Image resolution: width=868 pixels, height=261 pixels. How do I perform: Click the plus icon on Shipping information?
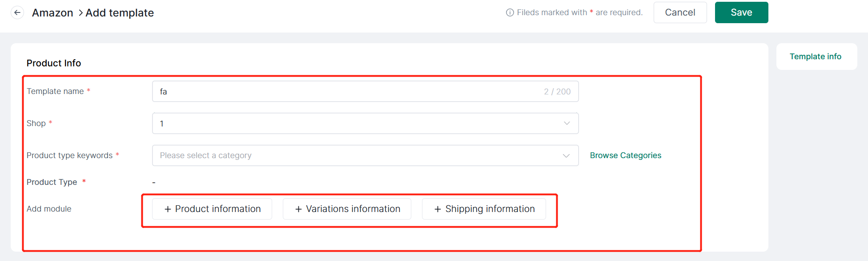(438, 209)
